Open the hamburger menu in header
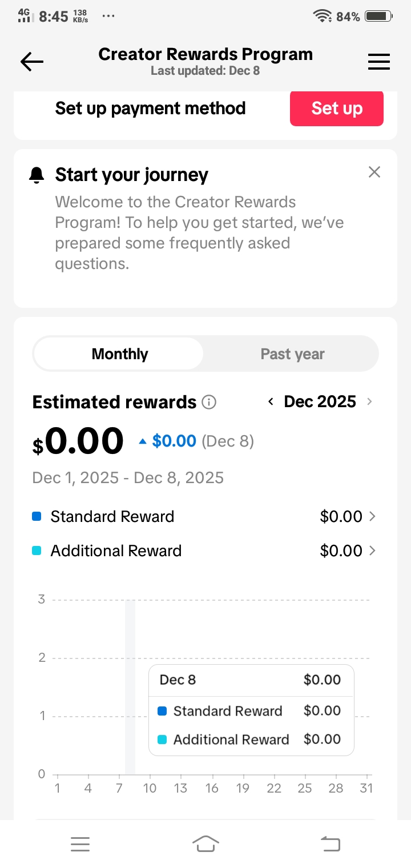Viewport: 411px width, 868px height. coord(378,62)
